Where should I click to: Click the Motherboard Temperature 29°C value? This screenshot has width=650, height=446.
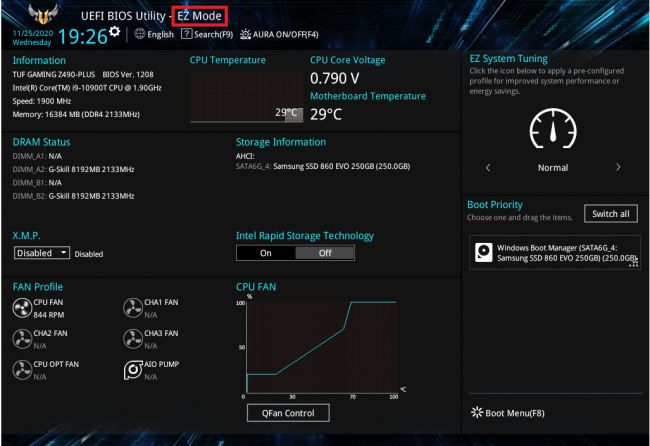click(326, 114)
